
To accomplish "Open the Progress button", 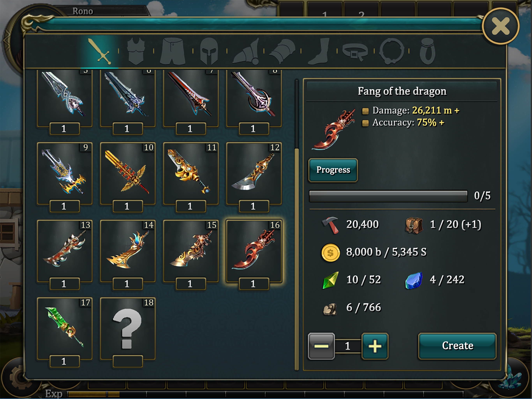I will [x=333, y=170].
